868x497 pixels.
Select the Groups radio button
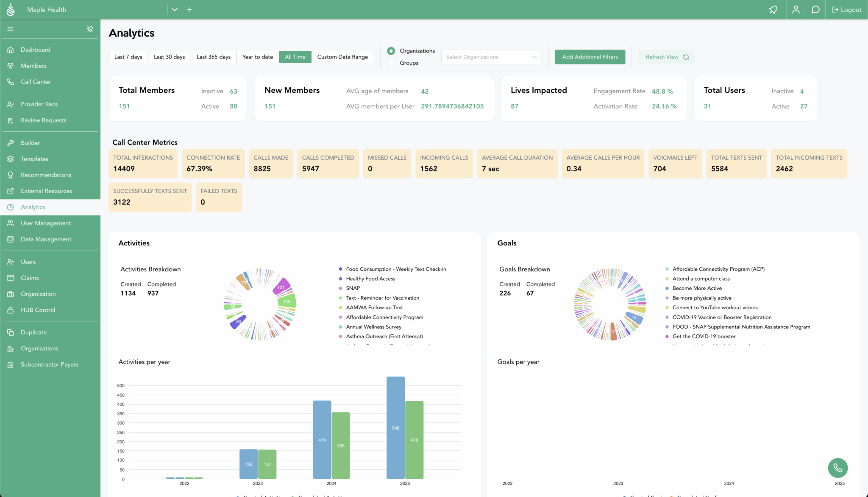pos(391,63)
